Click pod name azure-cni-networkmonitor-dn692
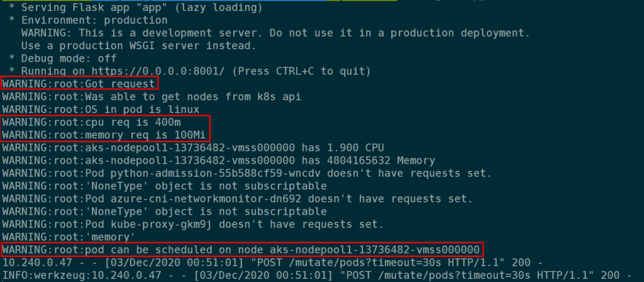The height and width of the screenshot is (282, 644). [206, 198]
